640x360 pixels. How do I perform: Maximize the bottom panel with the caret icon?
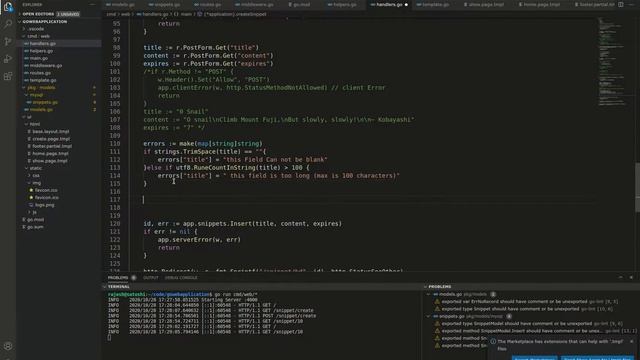pyautogui.click(x=621, y=277)
